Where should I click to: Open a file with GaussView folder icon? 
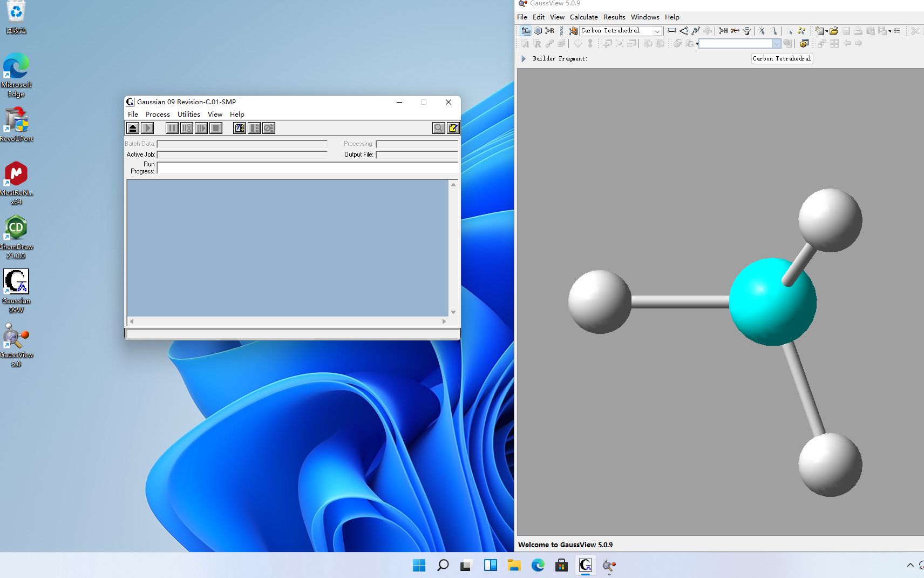tap(834, 31)
